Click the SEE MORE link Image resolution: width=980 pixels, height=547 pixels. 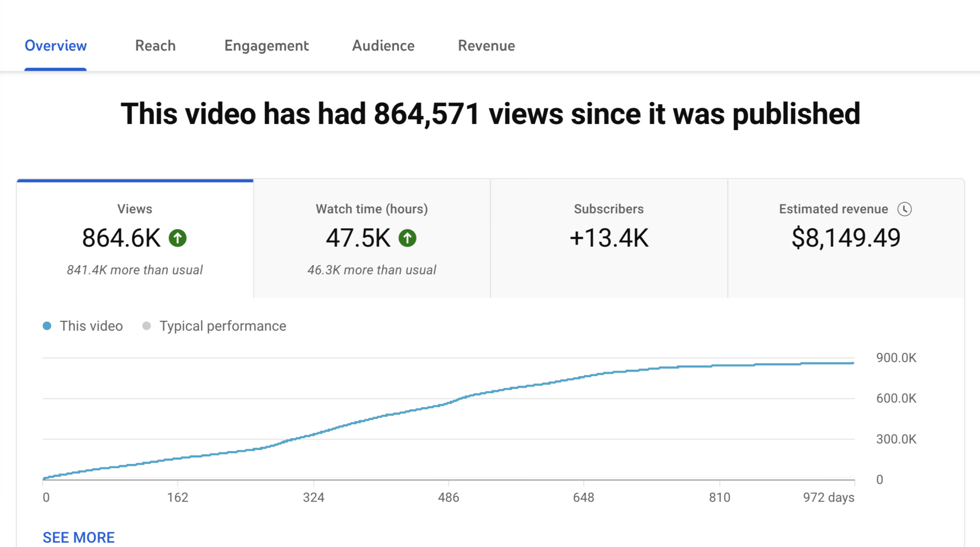[x=78, y=537]
